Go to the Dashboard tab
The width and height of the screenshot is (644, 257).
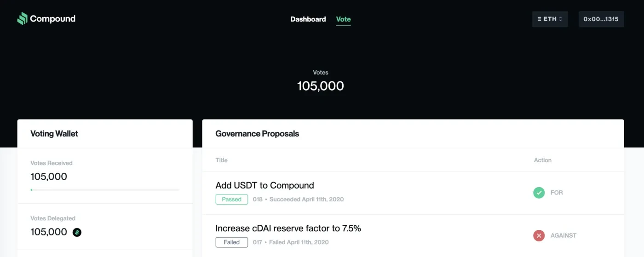click(308, 19)
